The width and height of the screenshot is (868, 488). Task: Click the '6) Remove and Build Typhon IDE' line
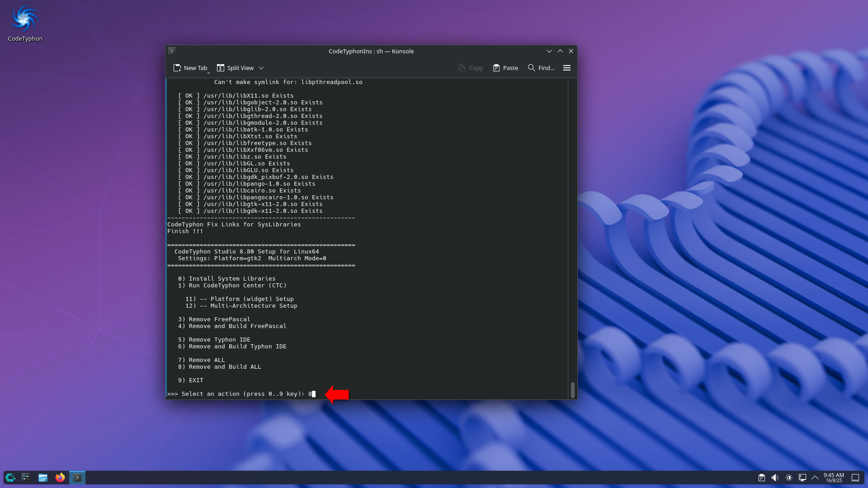click(x=232, y=347)
